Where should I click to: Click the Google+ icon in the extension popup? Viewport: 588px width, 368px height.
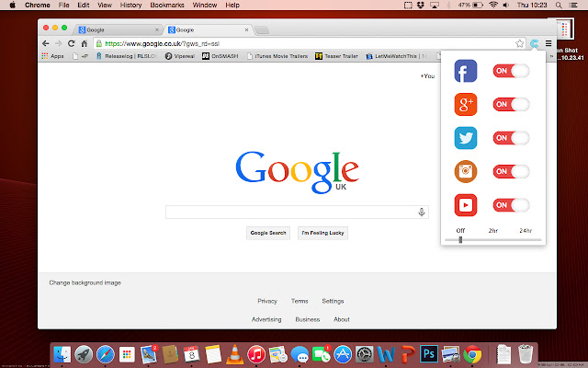[466, 104]
